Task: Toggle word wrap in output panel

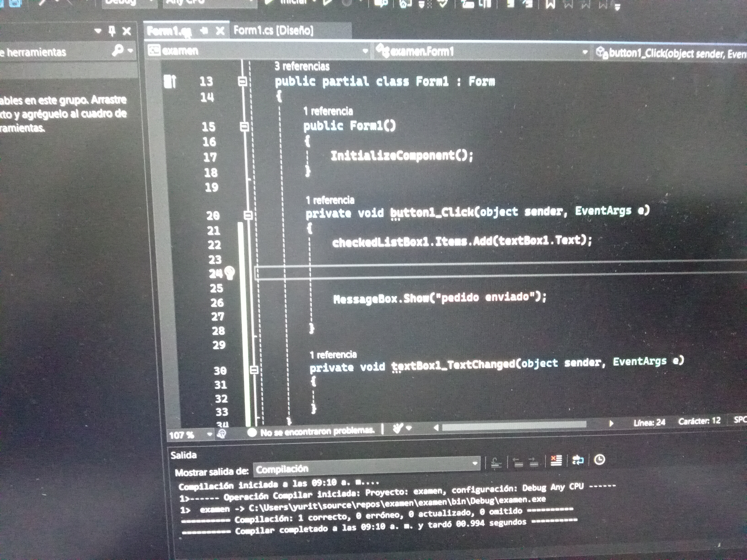Action: click(578, 460)
